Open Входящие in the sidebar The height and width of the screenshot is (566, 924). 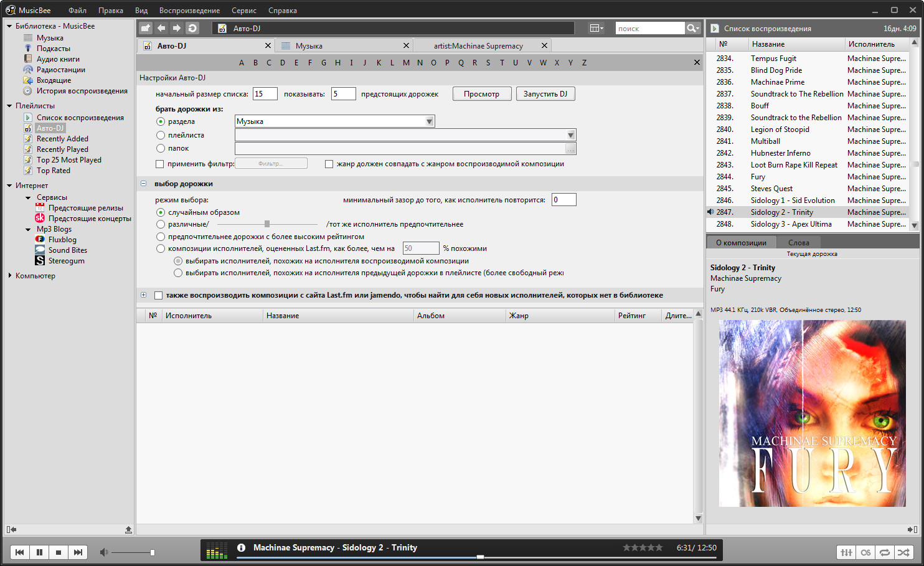pyautogui.click(x=54, y=80)
